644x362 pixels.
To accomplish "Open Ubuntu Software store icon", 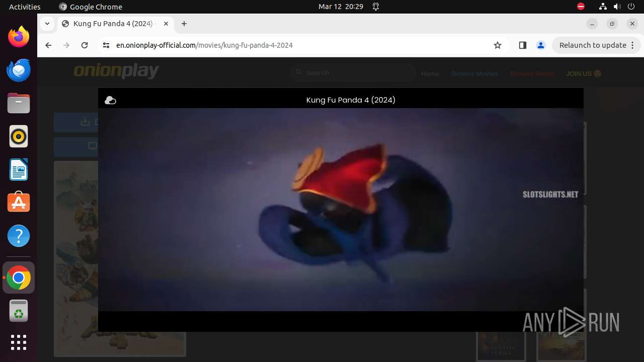I will coord(19,203).
